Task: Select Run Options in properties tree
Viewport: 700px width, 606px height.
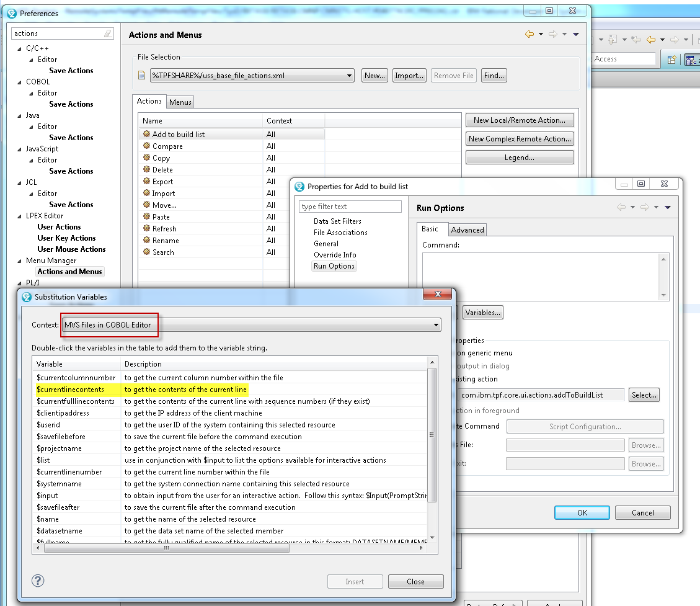Action: point(334,266)
